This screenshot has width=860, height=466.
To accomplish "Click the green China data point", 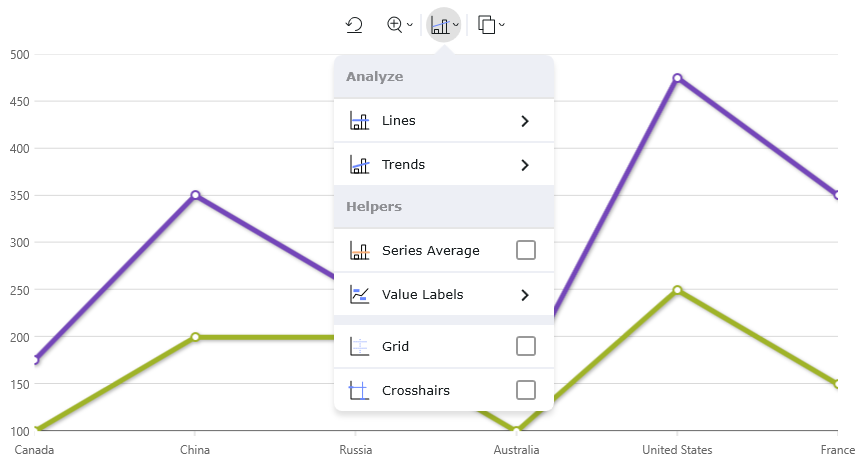I will [x=195, y=337].
